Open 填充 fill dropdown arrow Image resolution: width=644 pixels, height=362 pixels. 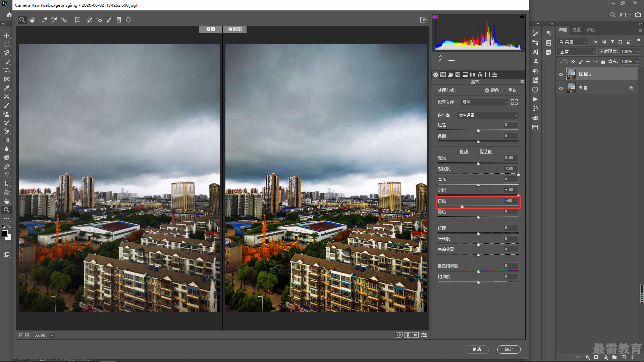[637, 62]
